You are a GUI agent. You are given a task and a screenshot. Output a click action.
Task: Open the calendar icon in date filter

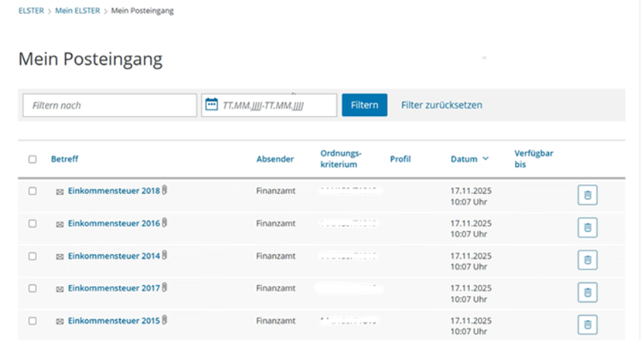coord(211,105)
